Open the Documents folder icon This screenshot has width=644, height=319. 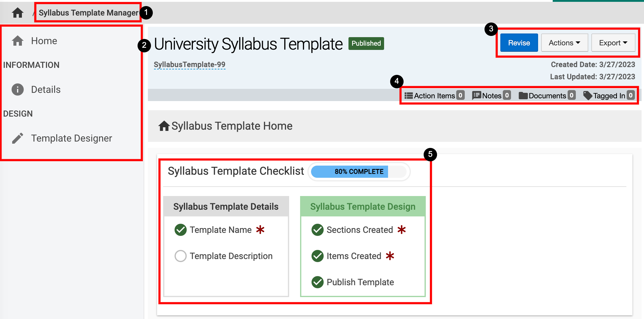[x=523, y=96]
